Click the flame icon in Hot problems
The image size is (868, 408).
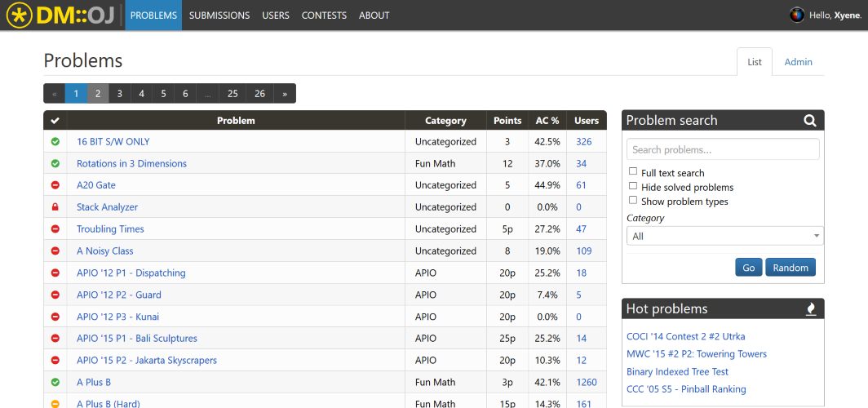(811, 309)
